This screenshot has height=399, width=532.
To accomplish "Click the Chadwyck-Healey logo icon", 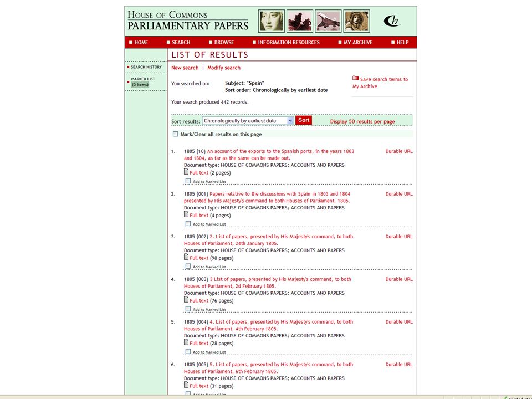I will coord(392,21).
